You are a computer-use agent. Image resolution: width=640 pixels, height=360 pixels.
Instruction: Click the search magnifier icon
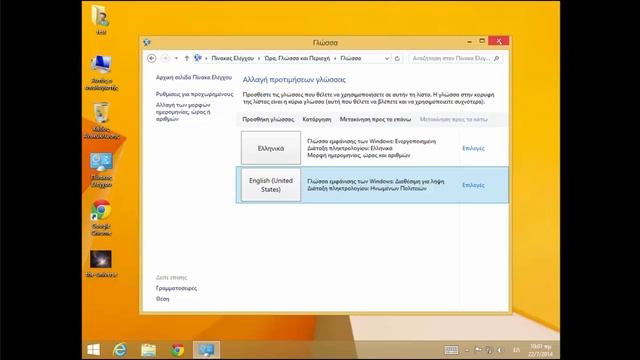coord(496,58)
